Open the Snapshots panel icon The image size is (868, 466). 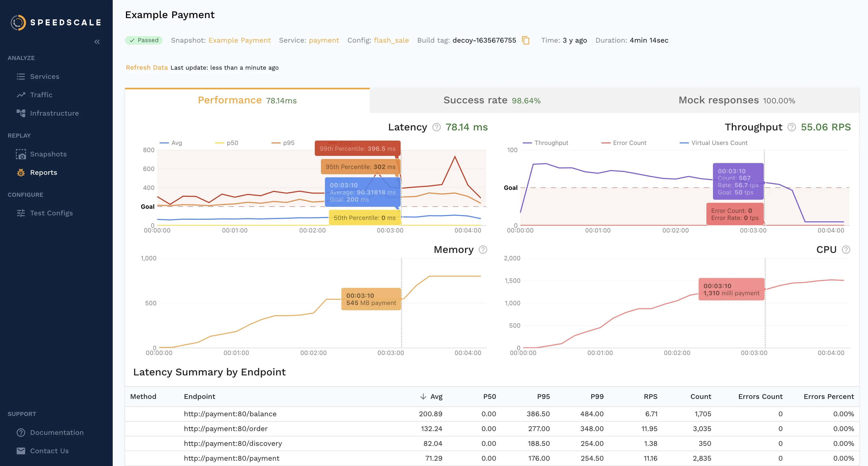[x=21, y=154]
